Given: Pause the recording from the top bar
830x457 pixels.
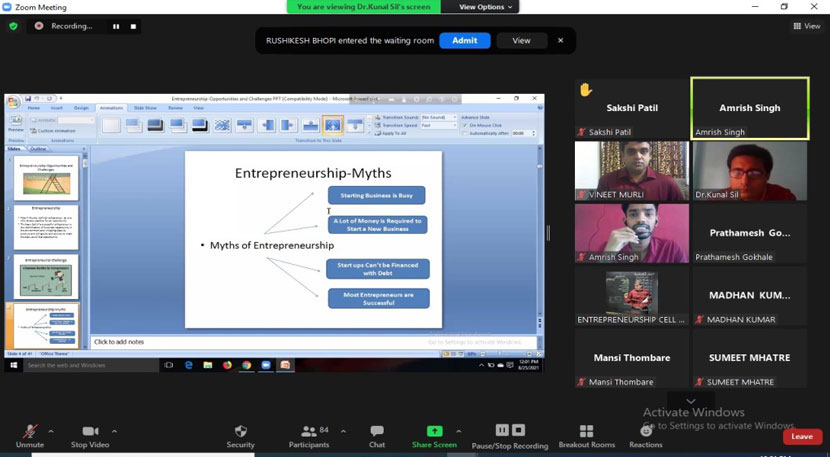Looking at the screenshot, I should (x=116, y=26).
